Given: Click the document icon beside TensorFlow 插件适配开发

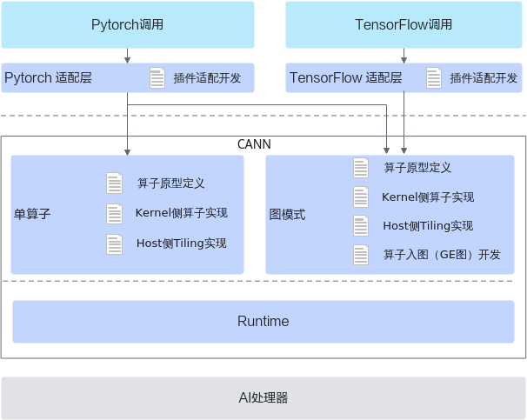Looking at the screenshot, I should pyautogui.click(x=434, y=78).
